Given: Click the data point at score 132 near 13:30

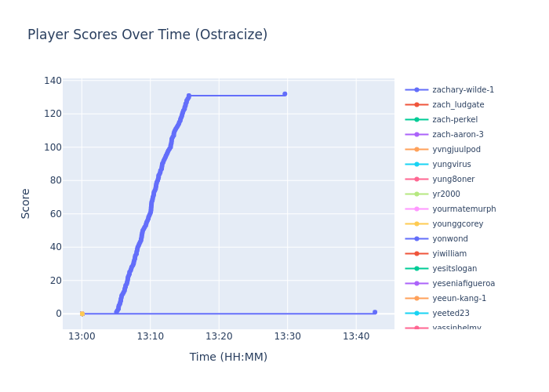Looking at the screenshot, I should point(285,94).
